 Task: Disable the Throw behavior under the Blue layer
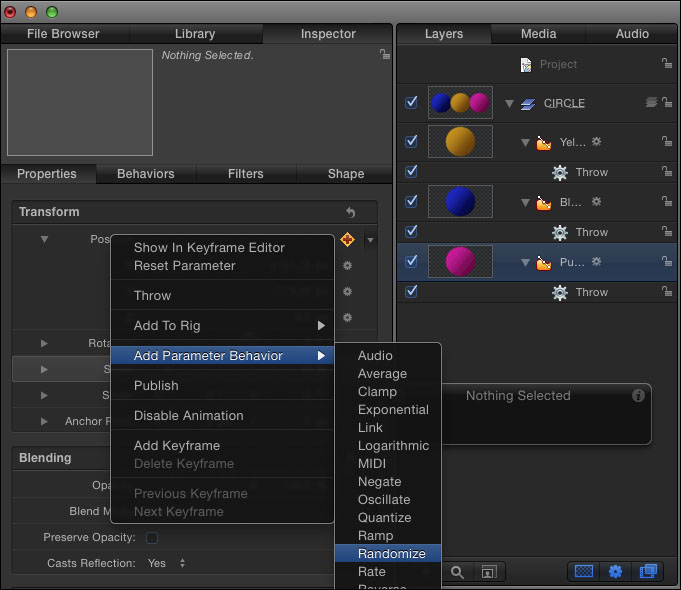(412, 232)
